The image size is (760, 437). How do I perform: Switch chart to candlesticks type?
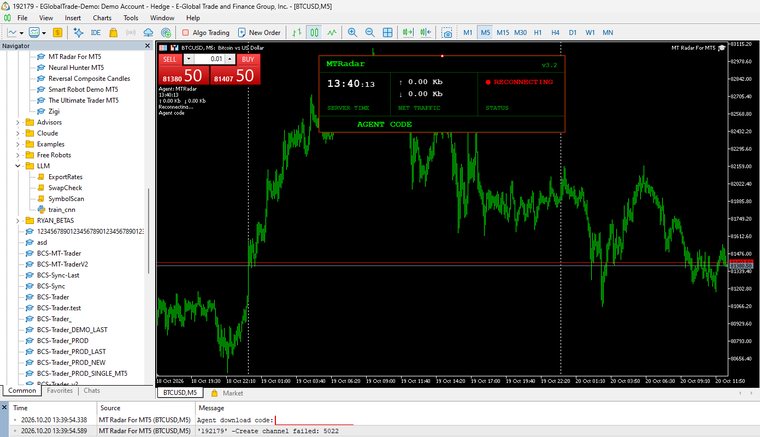tap(314, 32)
